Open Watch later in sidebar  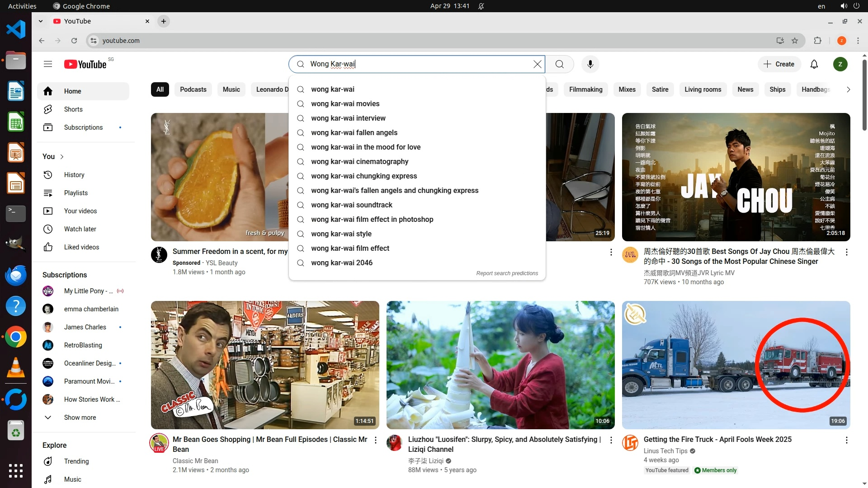click(x=80, y=229)
